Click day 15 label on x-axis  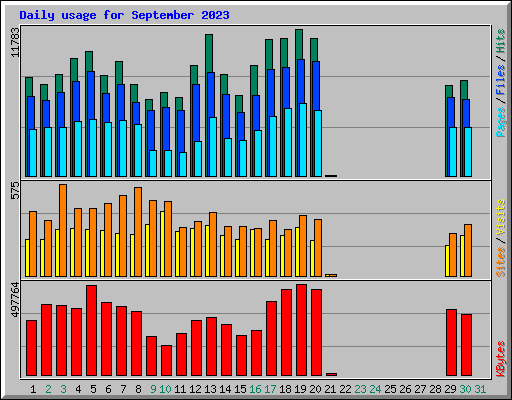[x=240, y=389]
